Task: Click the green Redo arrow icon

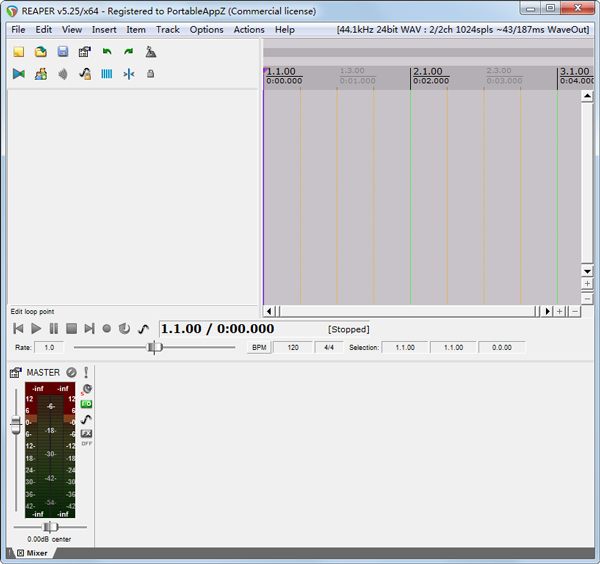Action: pyautogui.click(x=129, y=52)
